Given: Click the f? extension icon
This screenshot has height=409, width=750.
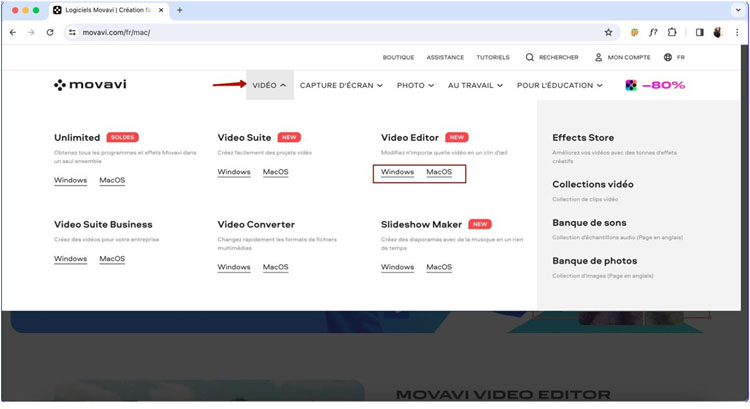Looking at the screenshot, I should [653, 33].
